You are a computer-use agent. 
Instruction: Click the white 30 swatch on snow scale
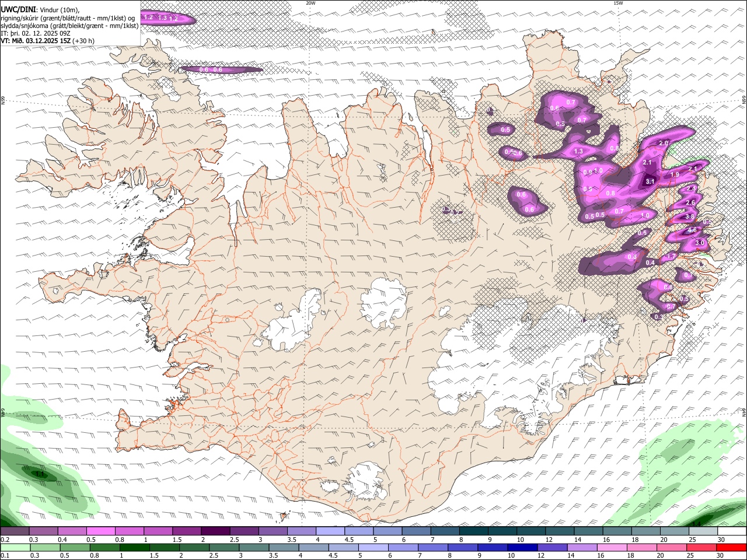(731, 531)
